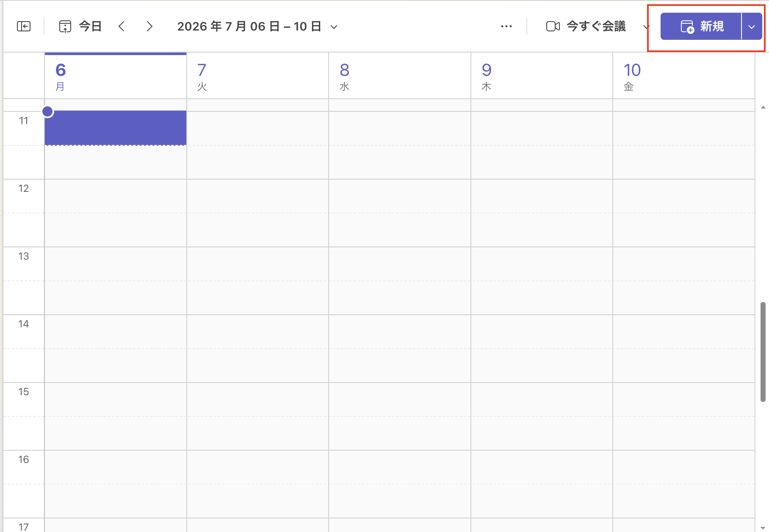The width and height of the screenshot is (769, 532).
Task: Click the video camera icon for 今すぐ会議
Action: [553, 26]
